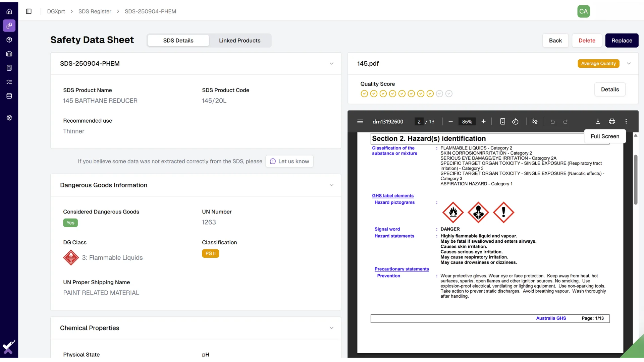This screenshot has width=644, height=362.
Task: Zoom in the PDF with plus
Action: click(x=483, y=121)
